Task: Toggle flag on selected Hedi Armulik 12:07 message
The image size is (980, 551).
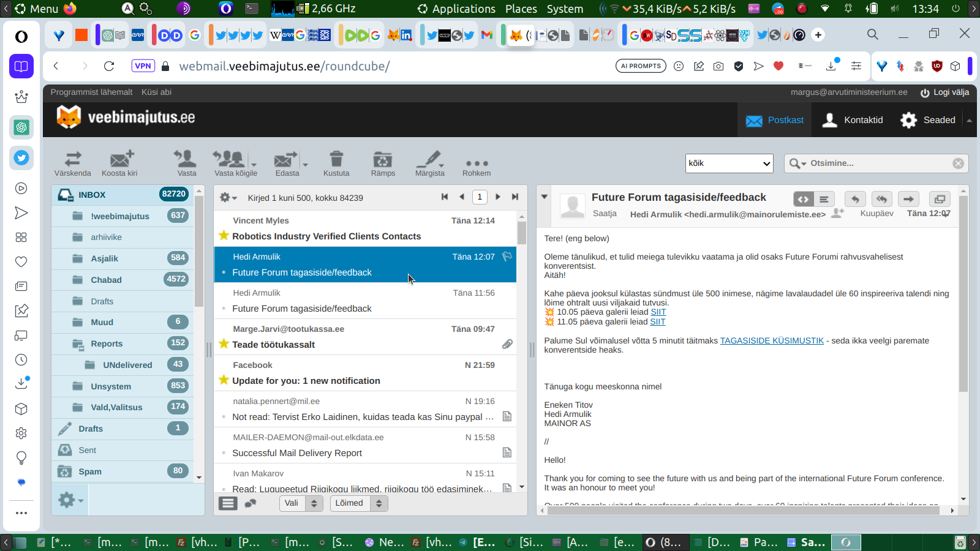Action: pyautogui.click(x=507, y=257)
